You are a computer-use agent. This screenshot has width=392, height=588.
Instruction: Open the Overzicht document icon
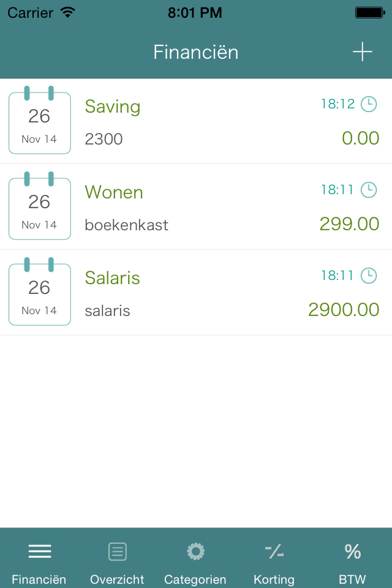[x=117, y=551]
